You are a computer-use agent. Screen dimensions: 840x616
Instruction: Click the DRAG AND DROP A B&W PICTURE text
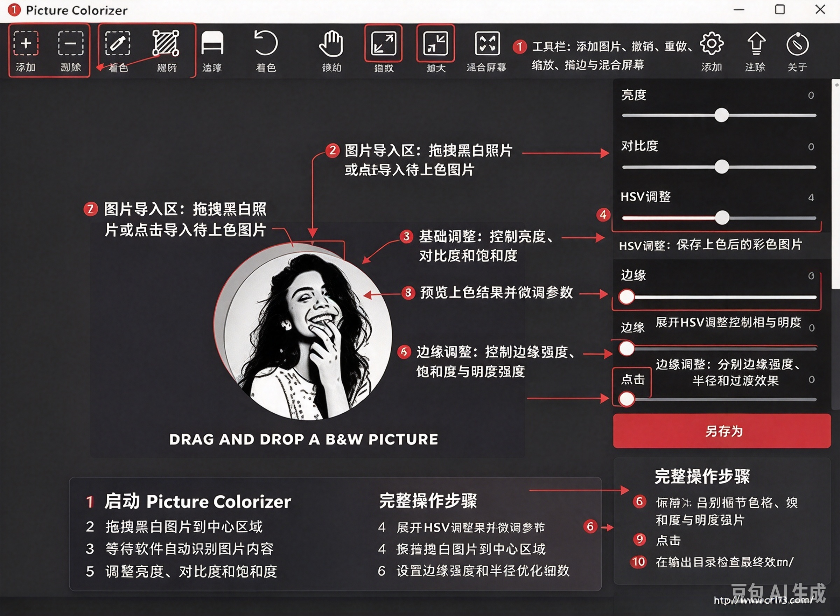click(x=303, y=439)
